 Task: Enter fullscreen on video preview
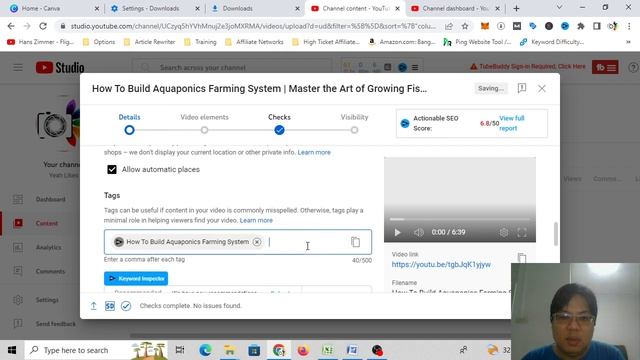tap(522, 232)
